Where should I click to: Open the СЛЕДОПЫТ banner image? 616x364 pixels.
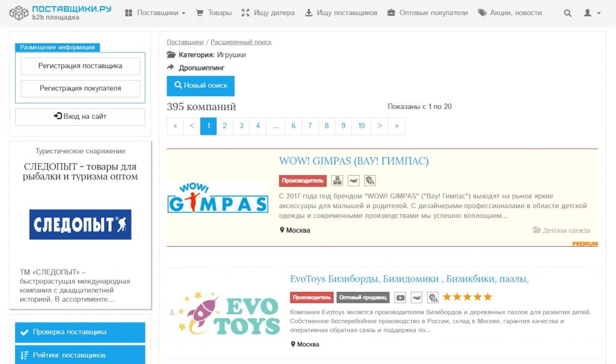click(80, 224)
